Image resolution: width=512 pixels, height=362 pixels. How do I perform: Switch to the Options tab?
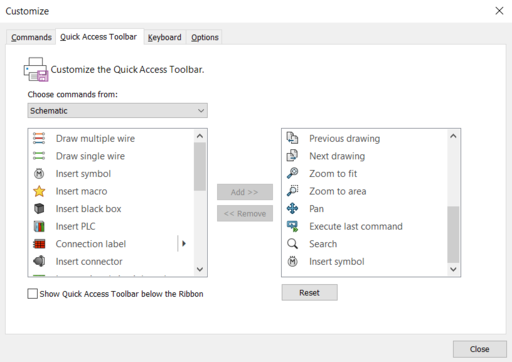205,37
